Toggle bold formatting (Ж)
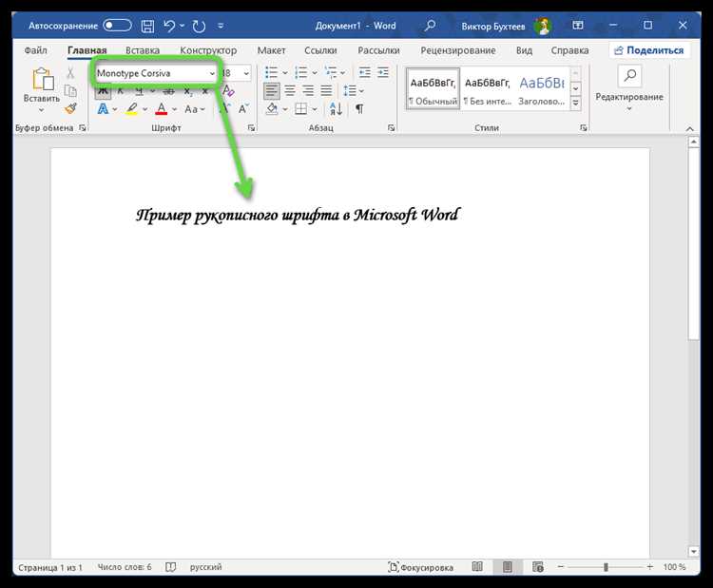Image resolution: width=713 pixels, height=588 pixels. click(x=103, y=91)
